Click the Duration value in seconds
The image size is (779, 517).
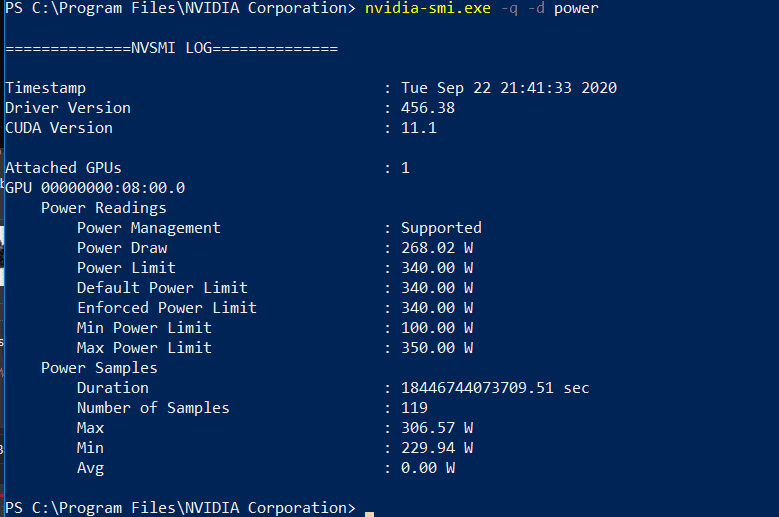coord(495,388)
